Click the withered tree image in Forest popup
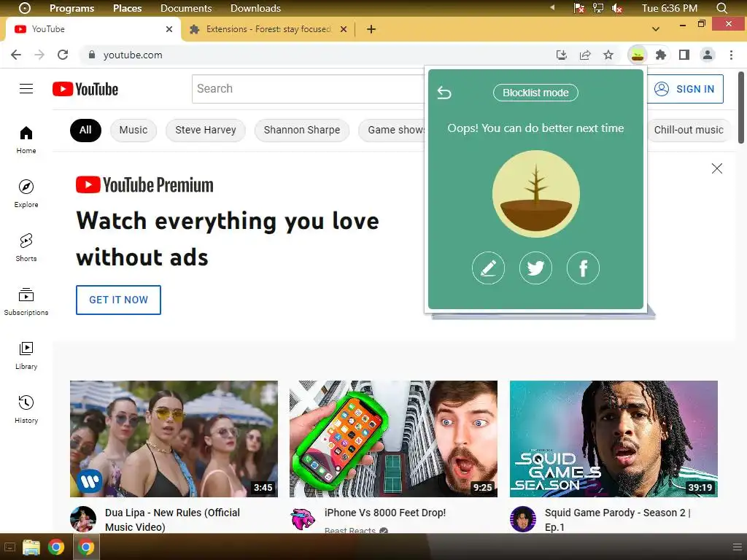The width and height of the screenshot is (747, 560). click(x=536, y=194)
